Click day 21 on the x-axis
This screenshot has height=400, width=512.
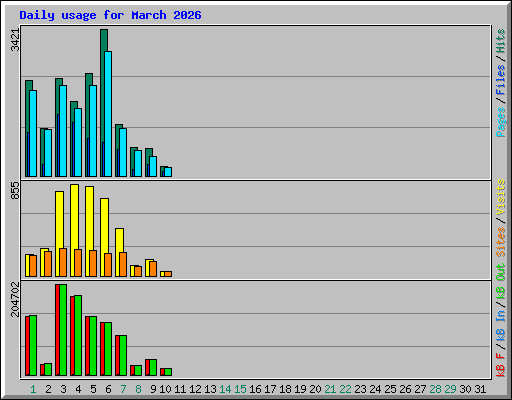pyautogui.click(x=330, y=389)
